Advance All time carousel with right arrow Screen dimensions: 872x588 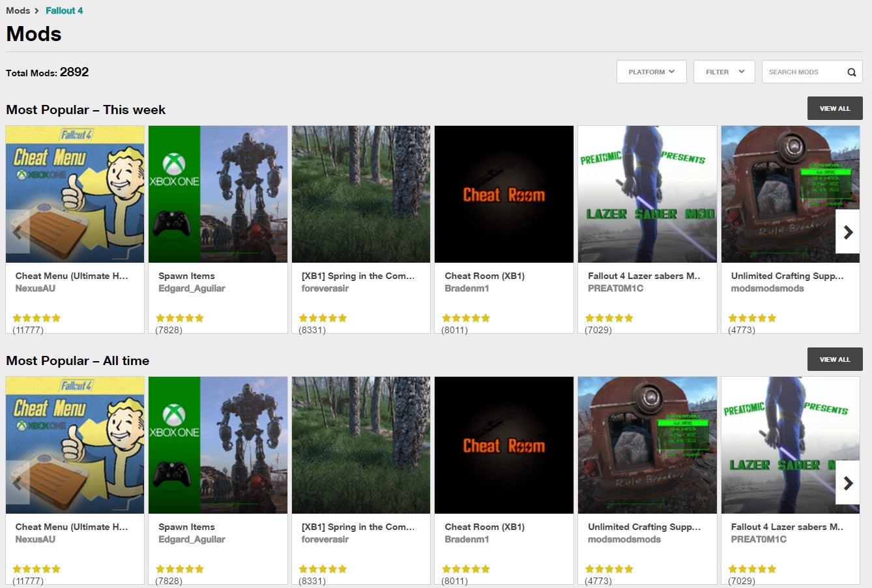coord(848,482)
